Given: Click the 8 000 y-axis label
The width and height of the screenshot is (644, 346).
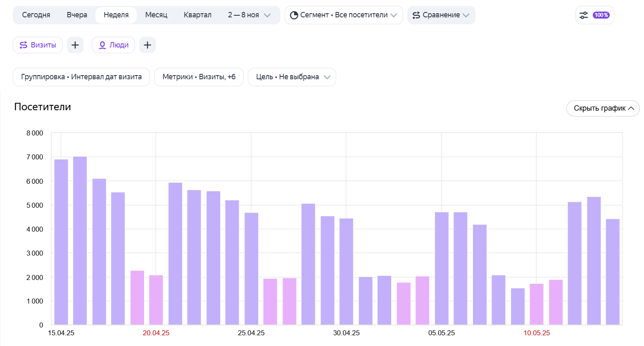Looking at the screenshot, I should tap(35, 133).
